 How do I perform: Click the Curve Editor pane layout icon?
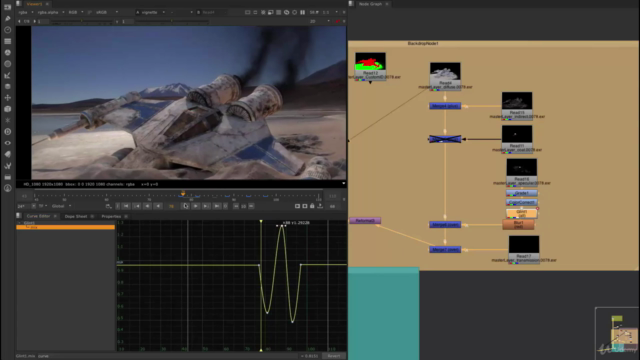click(x=19, y=216)
